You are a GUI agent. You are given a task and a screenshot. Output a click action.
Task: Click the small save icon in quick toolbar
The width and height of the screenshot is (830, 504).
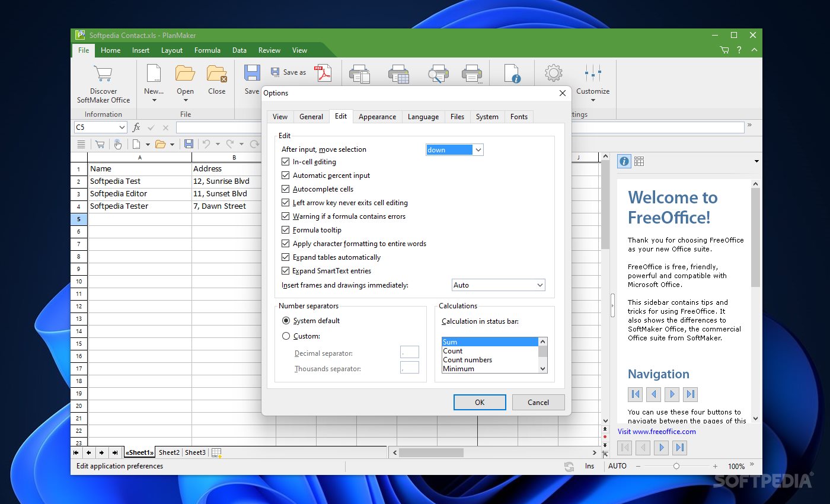coord(189,144)
